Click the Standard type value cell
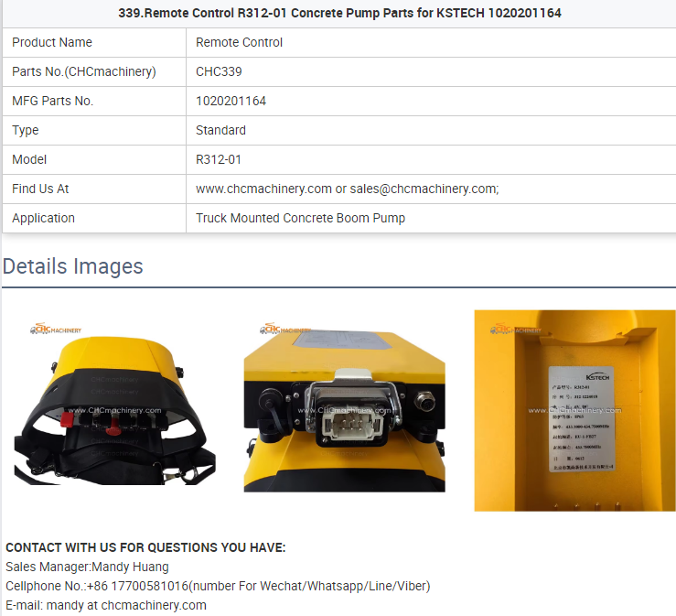The image size is (676, 616). pyautogui.click(x=220, y=130)
